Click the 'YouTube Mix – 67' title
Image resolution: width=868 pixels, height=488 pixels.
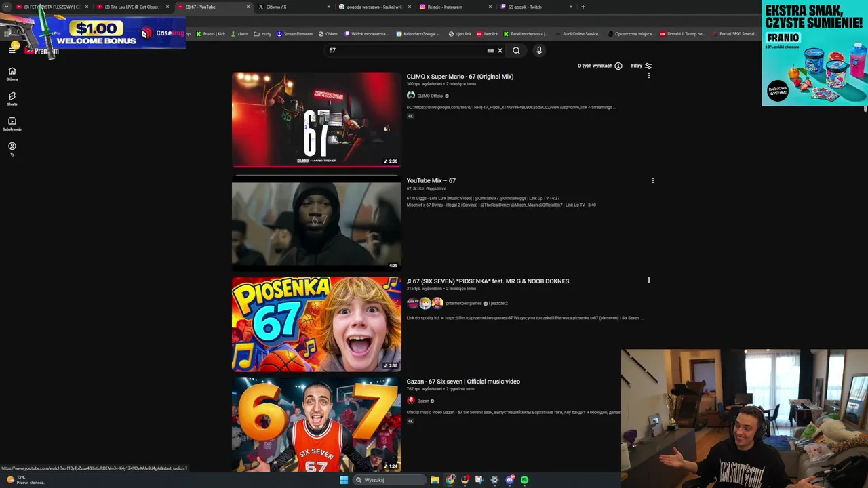coord(431,181)
